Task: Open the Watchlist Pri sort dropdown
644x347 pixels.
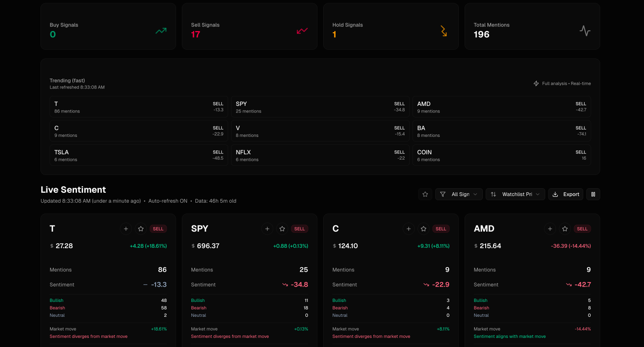Action: pyautogui.click(x=515, y=194)
